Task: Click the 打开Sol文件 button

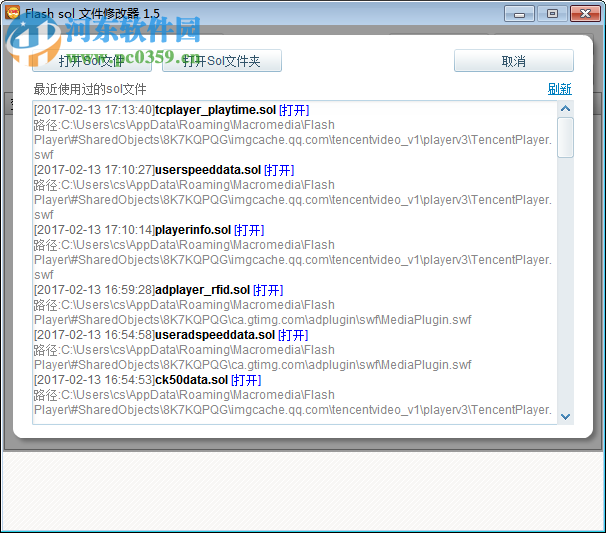Action: pos(92,61)
